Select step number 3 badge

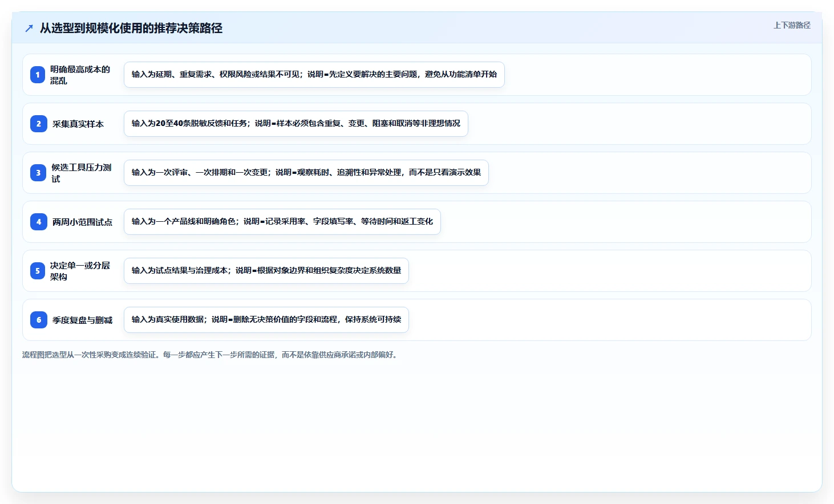tap(38, 173)
